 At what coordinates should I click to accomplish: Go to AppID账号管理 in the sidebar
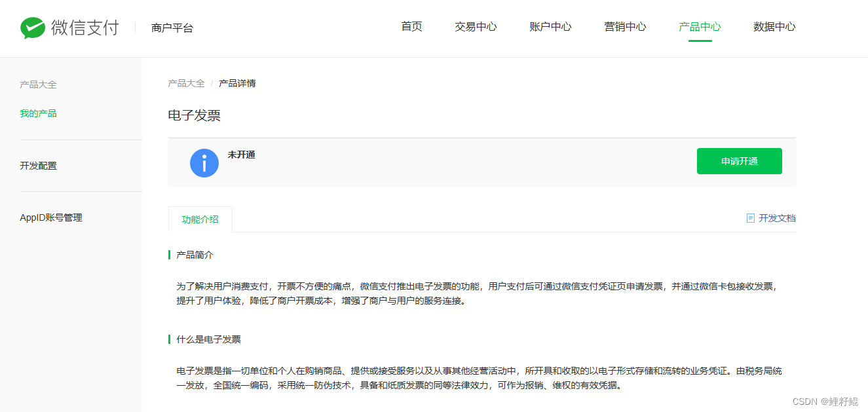51,217
